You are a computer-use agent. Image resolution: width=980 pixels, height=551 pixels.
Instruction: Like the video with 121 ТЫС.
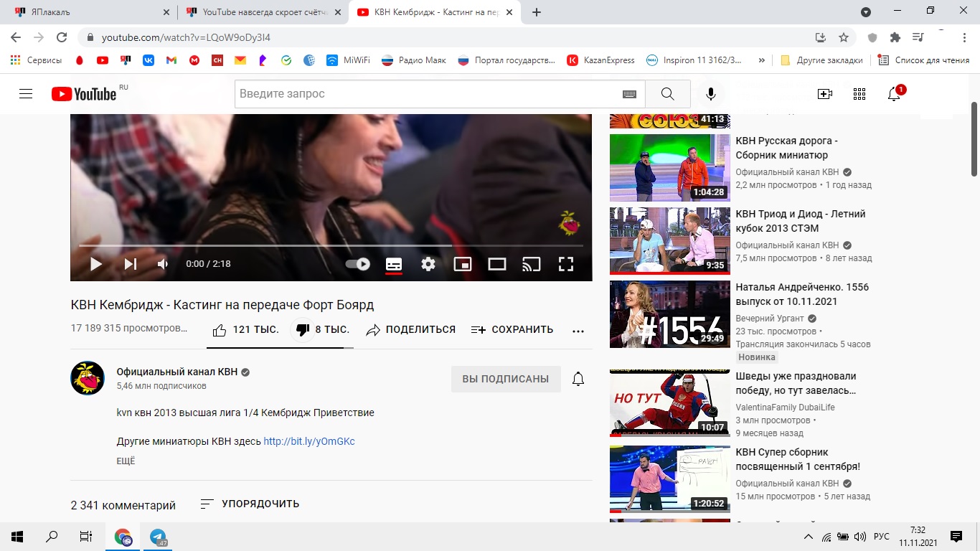(x=245, y=330)
